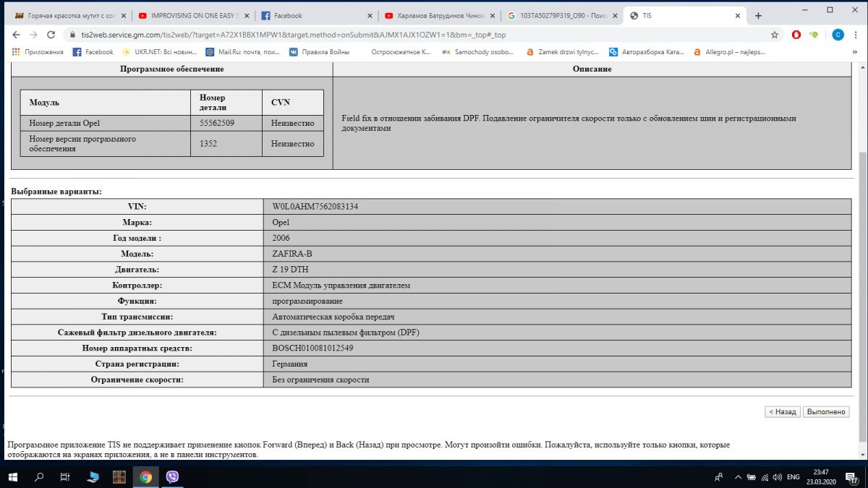Open the Allegro.pl bookmark
The width and height of the screenshot is (868, 488).
tap(729, 52)
